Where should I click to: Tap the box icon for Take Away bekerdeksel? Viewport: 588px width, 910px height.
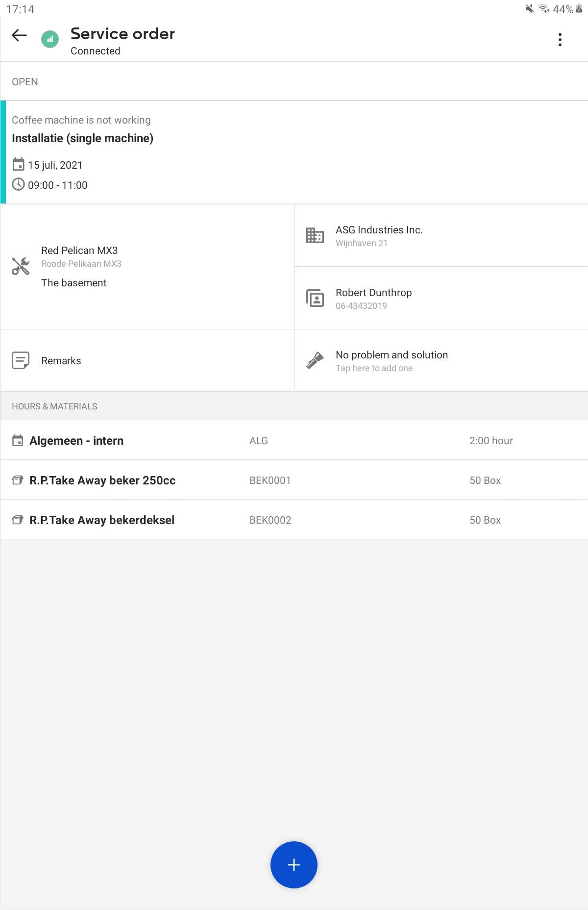click(18, 520)
